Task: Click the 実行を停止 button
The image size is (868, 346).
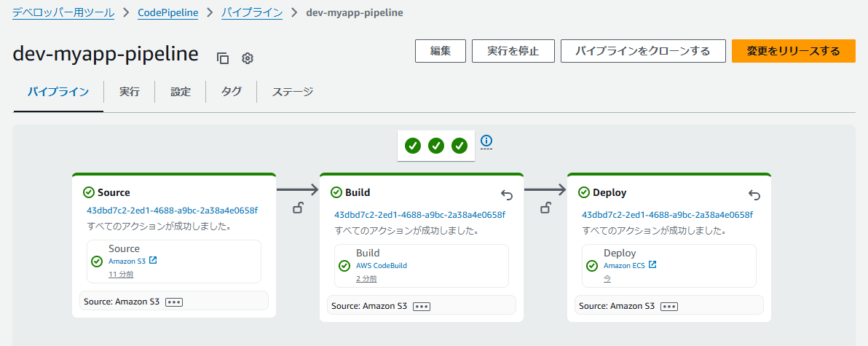Action: coord(513,51)
